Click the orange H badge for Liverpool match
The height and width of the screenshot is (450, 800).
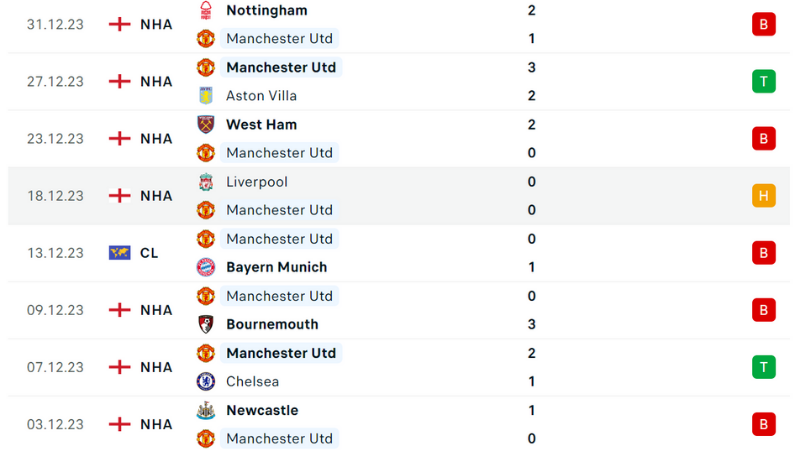[x=763, y=195]
